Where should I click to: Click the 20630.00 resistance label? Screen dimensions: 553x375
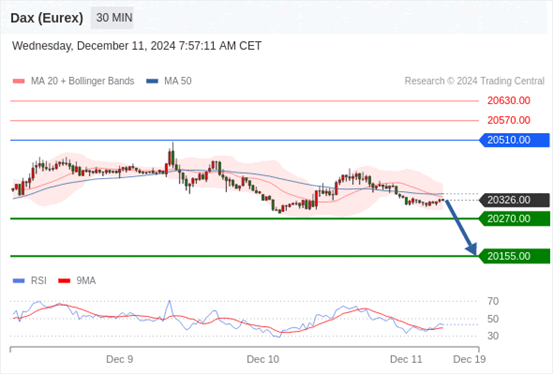point(509,101)
